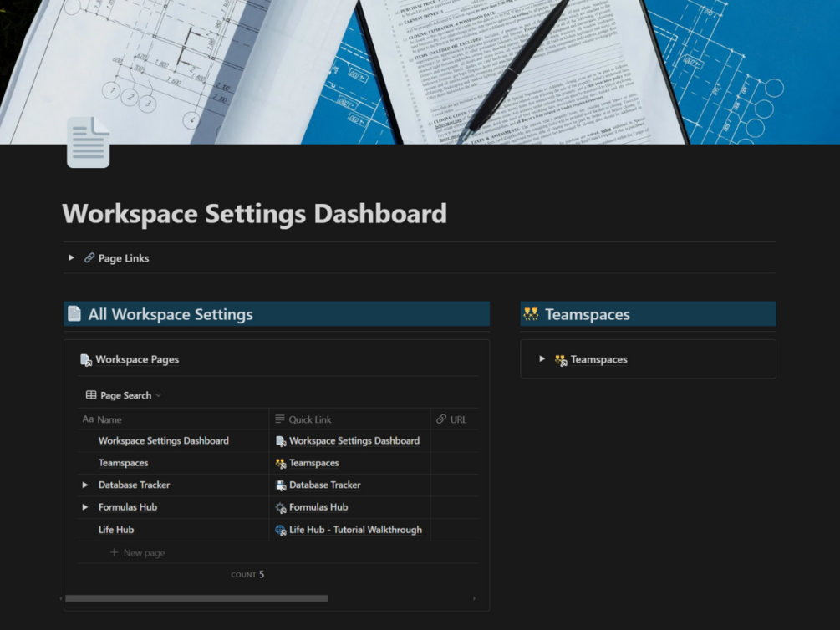Open Life Hub - Tutorial Walkthrough link

(x=355, y=530)
